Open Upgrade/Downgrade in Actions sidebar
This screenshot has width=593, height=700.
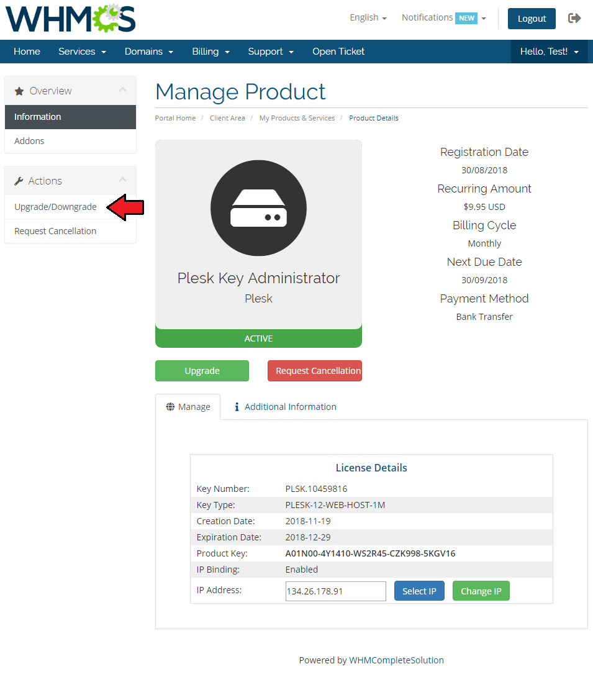click(55, 207)
